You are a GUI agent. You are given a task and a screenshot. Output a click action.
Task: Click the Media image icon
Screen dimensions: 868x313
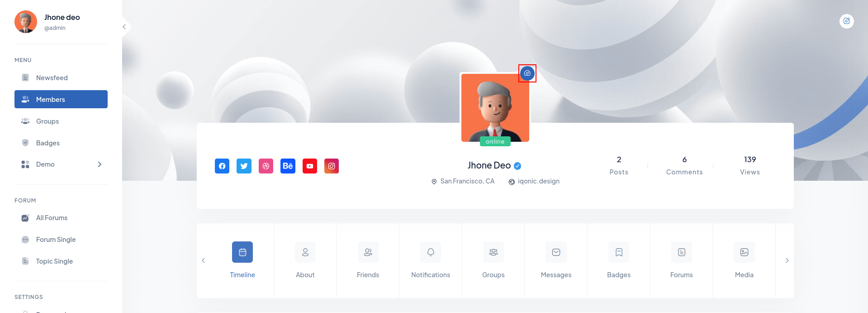point(745,252)
